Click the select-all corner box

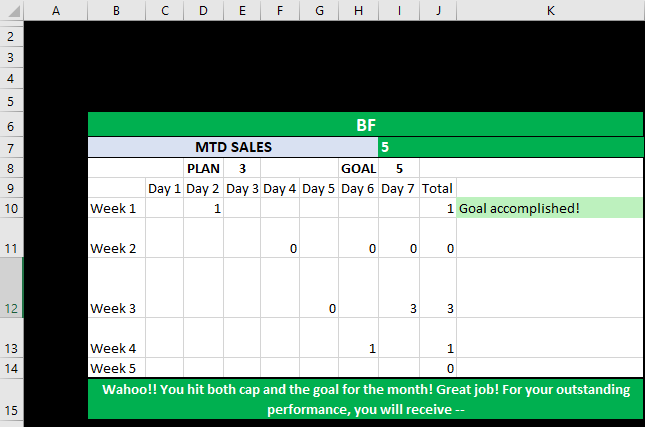coord(11,10)
